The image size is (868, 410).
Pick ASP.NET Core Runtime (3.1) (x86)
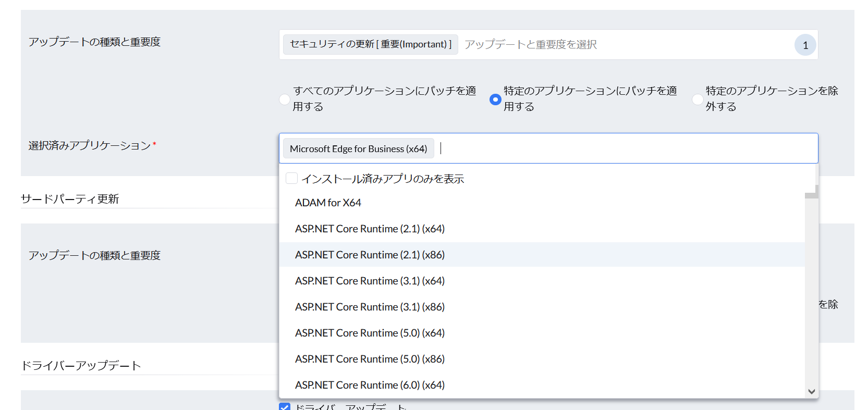370,307
